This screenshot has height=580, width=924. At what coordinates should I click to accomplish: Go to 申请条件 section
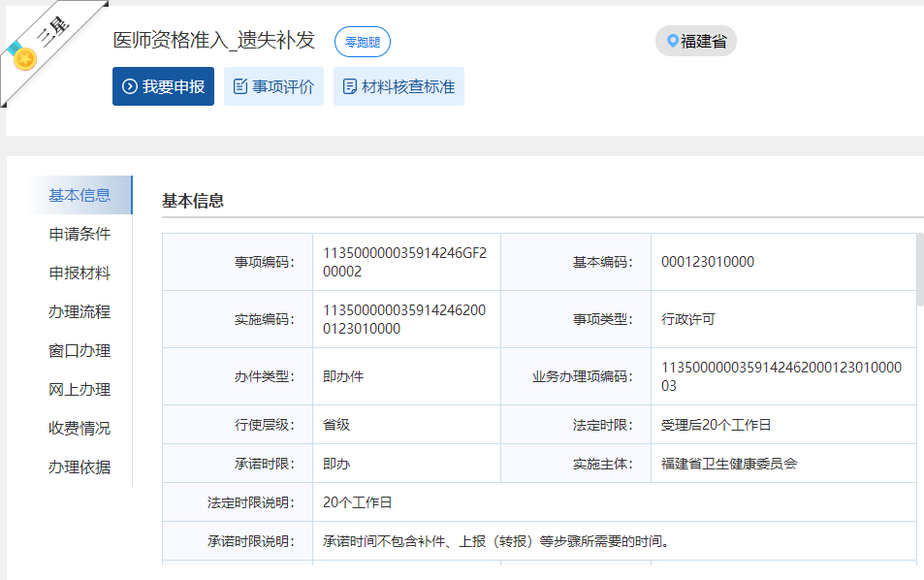80,234
